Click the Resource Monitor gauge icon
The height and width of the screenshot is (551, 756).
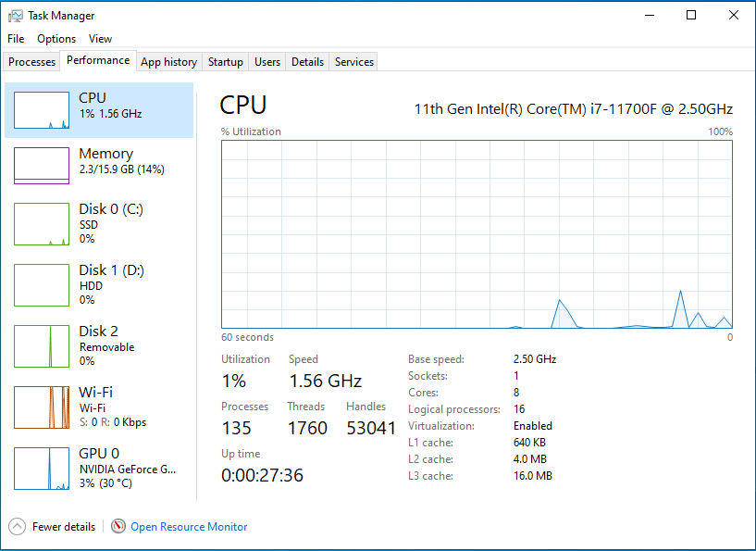[118, 526]
